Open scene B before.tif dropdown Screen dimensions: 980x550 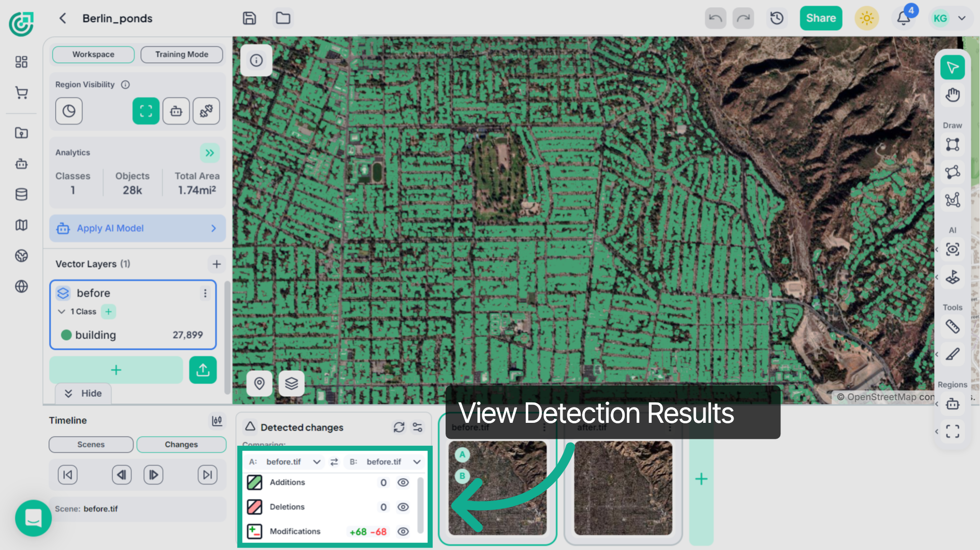tap(385, 462)
